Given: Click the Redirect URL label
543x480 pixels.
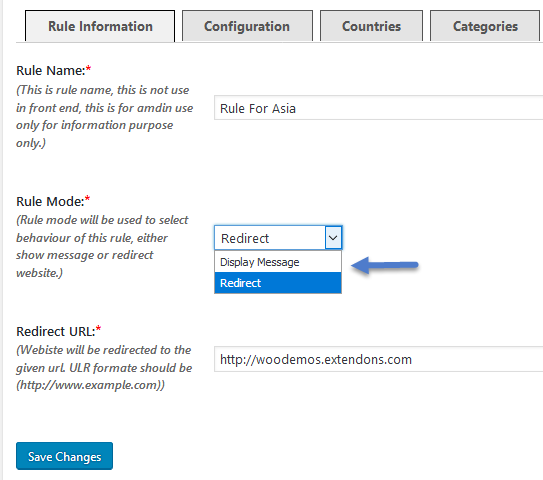Looking at the screenshot, I should [56, 332].
